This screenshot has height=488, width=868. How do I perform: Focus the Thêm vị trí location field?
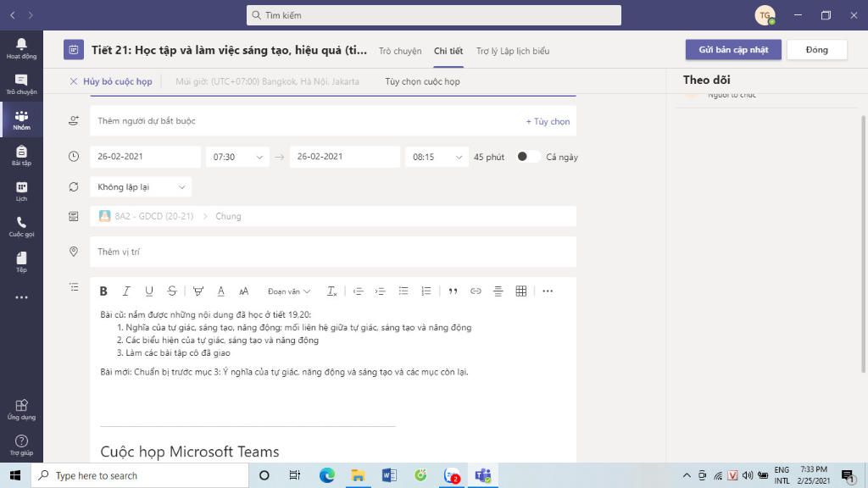click(x=332, y=252)
